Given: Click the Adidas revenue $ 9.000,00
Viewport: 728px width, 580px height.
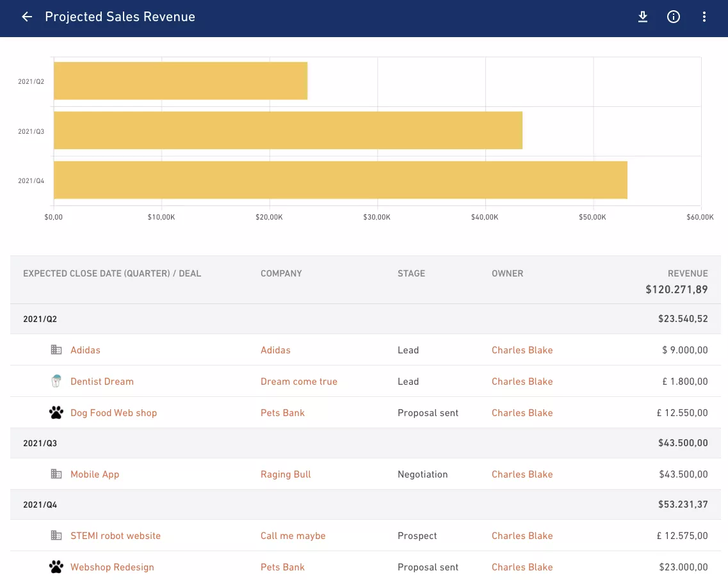Looking at the screenshot, I should pyautogui.click(x=685, y=350).
